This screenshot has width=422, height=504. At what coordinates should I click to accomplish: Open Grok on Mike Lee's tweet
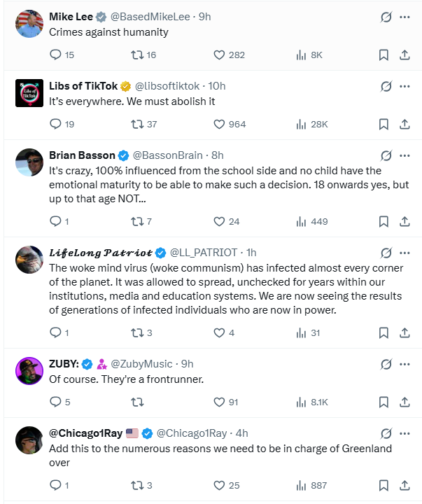tap(386, 17)
